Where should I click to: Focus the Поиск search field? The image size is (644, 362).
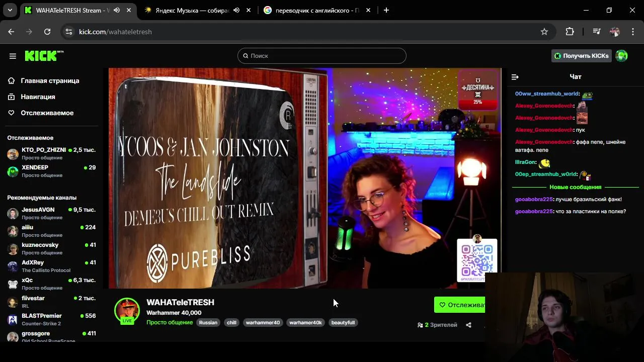[322, 56]
